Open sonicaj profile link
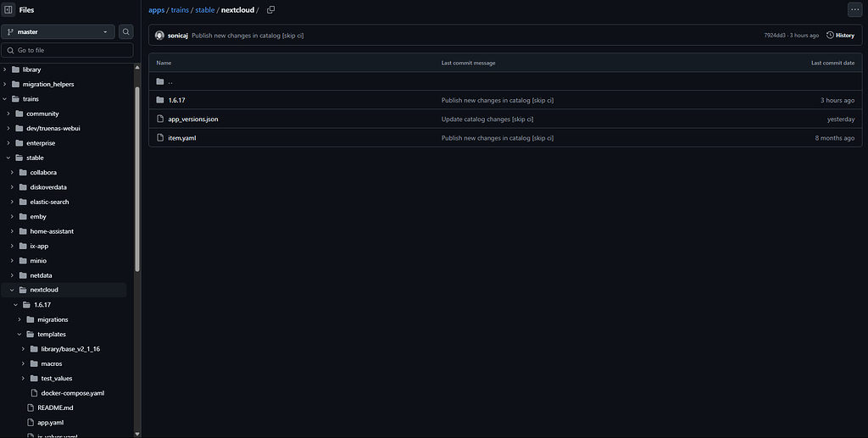The width and height of the screenshot is (868, 438). [x=178, y=36]
